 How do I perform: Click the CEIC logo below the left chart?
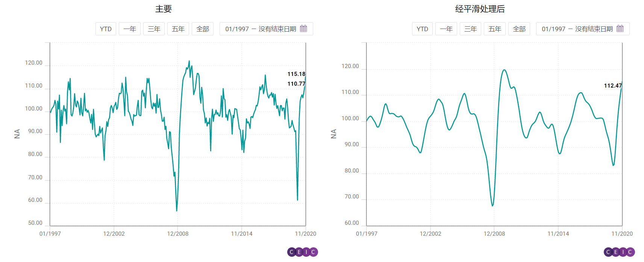pyautogui.click(x=303, y=252)
